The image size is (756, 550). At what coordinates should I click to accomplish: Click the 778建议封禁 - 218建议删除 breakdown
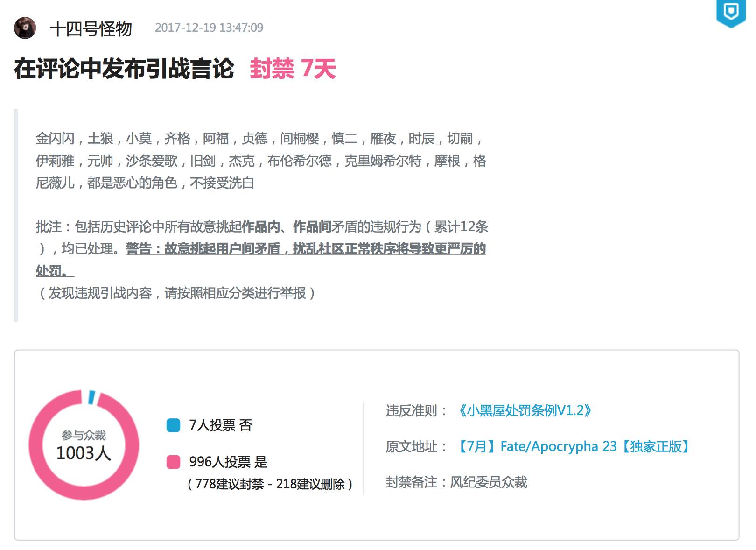point(270,484)
